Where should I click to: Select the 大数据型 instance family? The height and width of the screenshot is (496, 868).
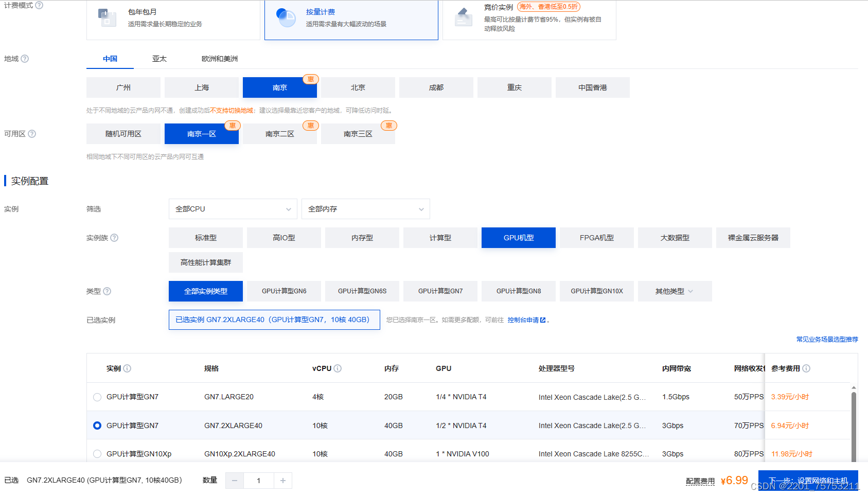pyautogui.click(x=675, y=238)
